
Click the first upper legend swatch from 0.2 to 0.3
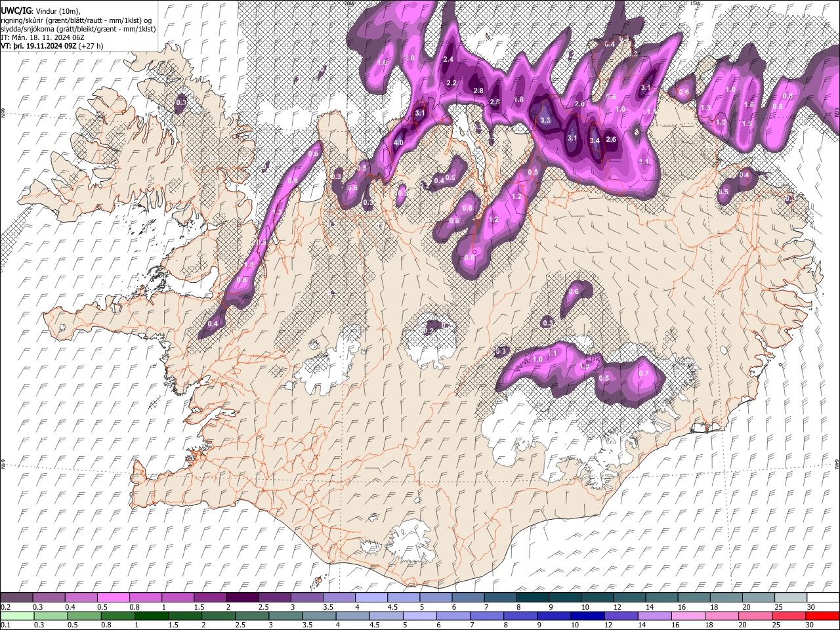(16, 598)
